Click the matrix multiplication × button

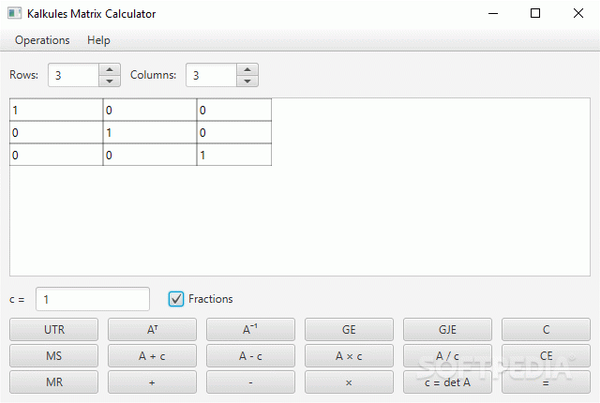349,382
